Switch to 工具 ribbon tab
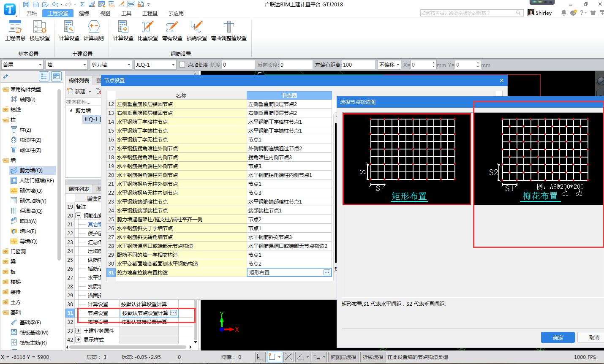 pyautogui.click(x=126, y=13)
